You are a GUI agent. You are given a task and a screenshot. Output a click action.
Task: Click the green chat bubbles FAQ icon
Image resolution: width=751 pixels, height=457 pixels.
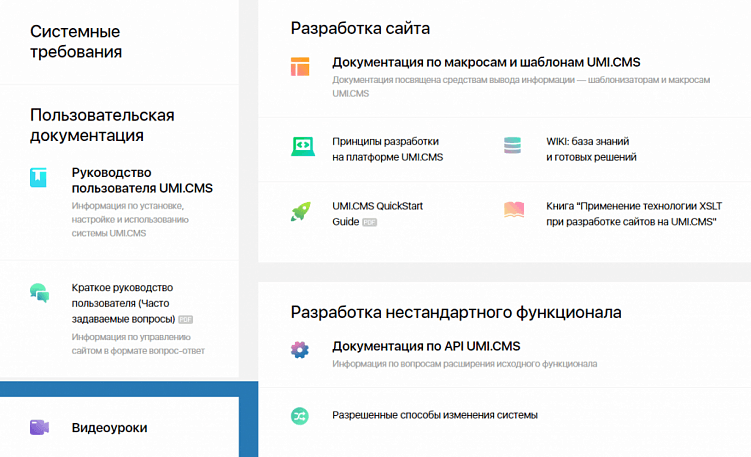[x=39, y=293]
